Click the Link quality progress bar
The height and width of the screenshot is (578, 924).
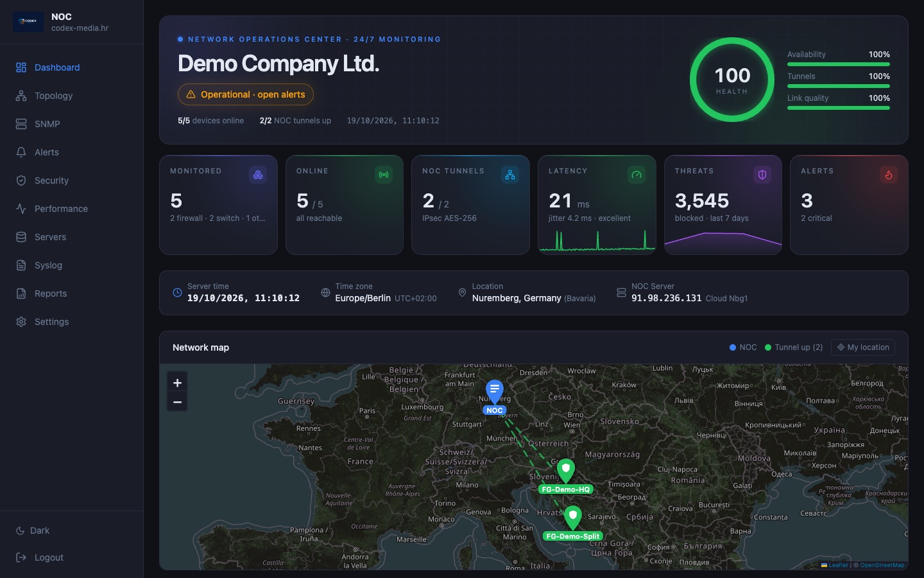(x=839, y=108)
